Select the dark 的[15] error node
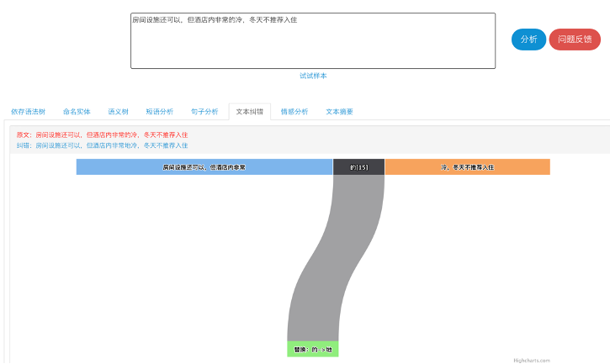Screen dimensions: 610x364 pos(358,166)
